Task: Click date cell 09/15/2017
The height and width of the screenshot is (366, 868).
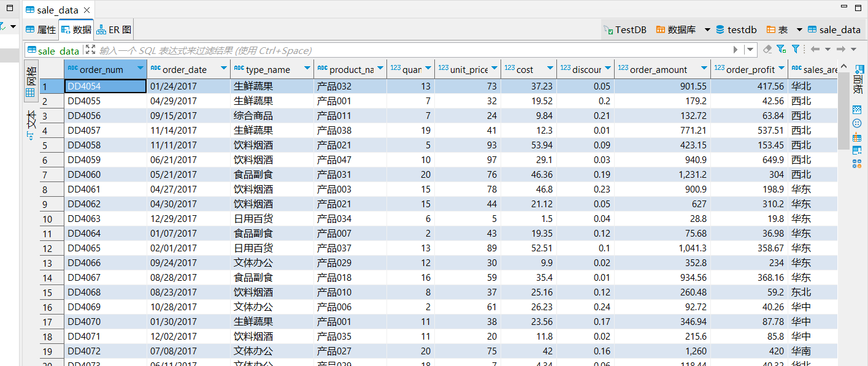Action: pos(188,116)
